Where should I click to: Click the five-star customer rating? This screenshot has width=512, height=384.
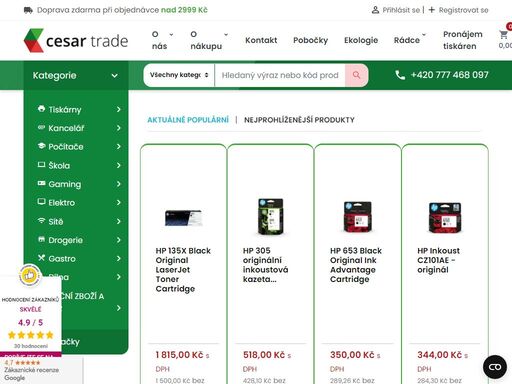31,335
